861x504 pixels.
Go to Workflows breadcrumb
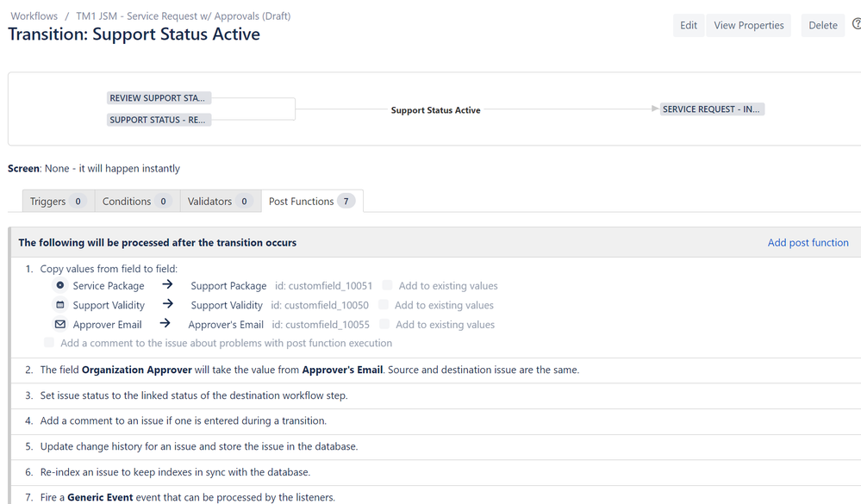(34, 16)
